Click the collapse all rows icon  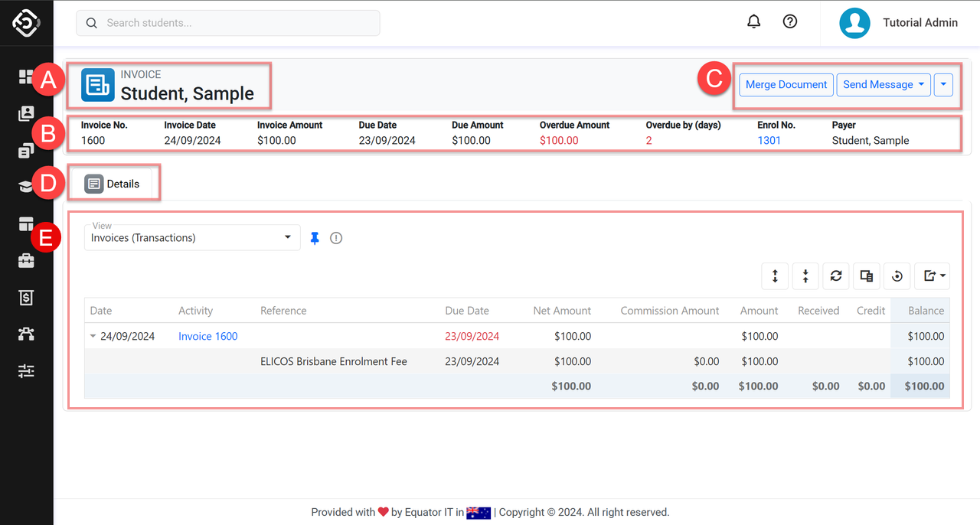point(805,276)
